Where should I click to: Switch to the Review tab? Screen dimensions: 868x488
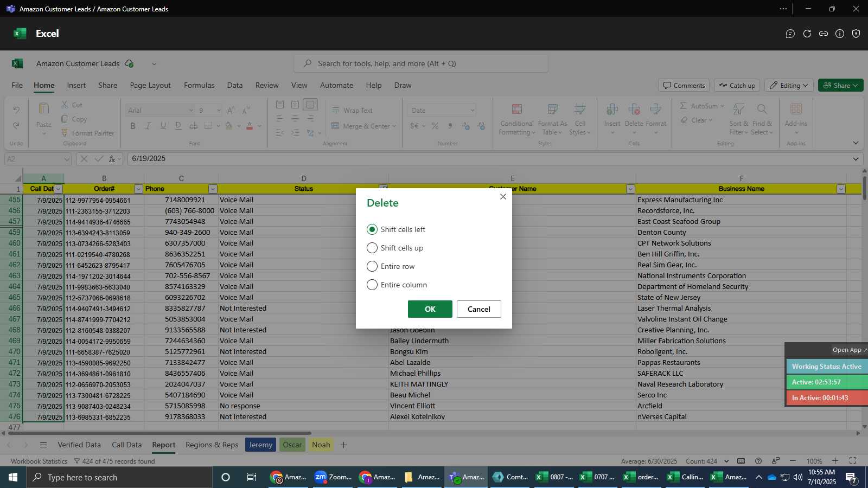tap(267, 85)
